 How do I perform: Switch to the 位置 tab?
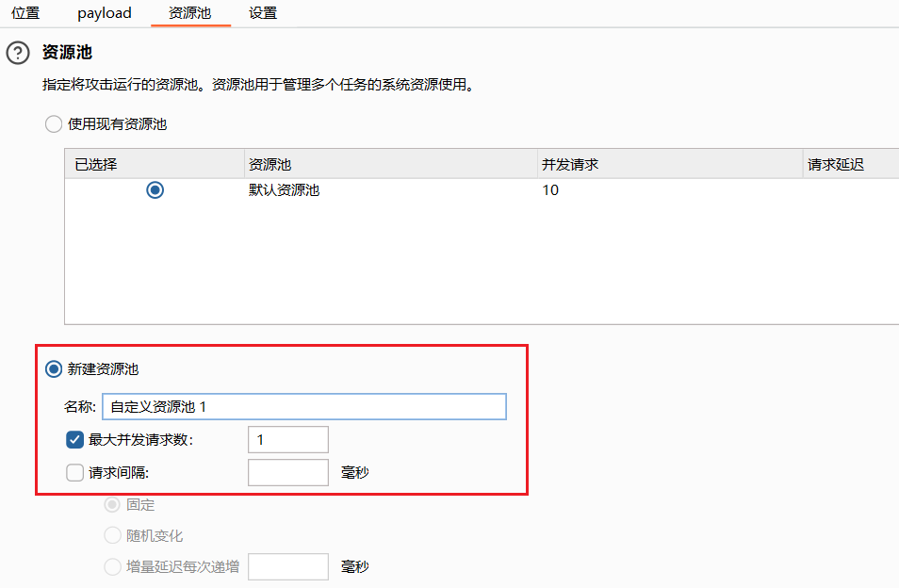(25, 13)
